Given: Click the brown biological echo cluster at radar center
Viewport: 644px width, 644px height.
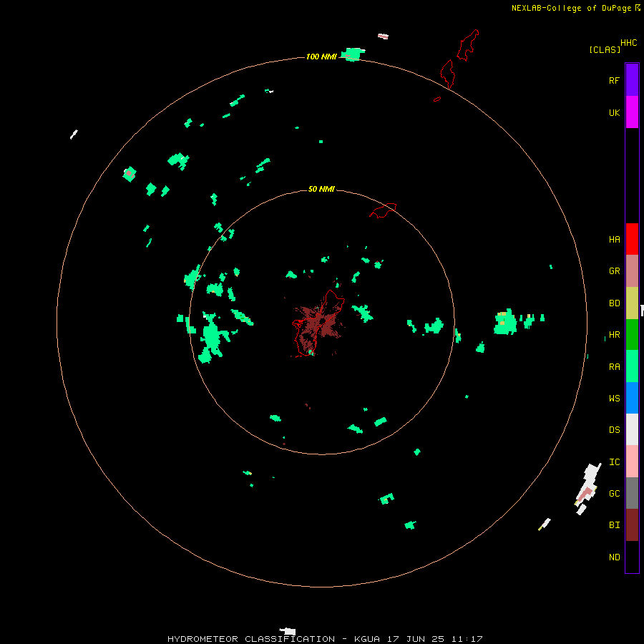Looking at the screenshot, I should pos(318,324).
